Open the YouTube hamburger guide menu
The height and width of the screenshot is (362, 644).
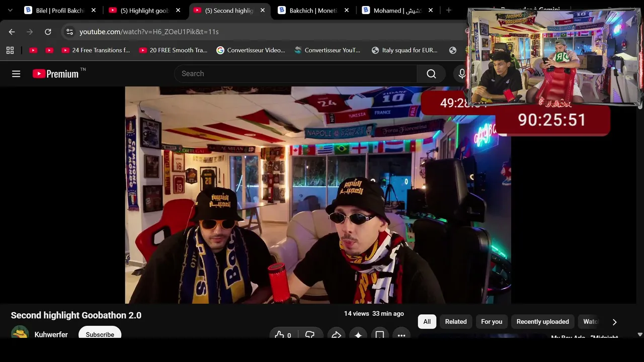[x=16, y=74]
